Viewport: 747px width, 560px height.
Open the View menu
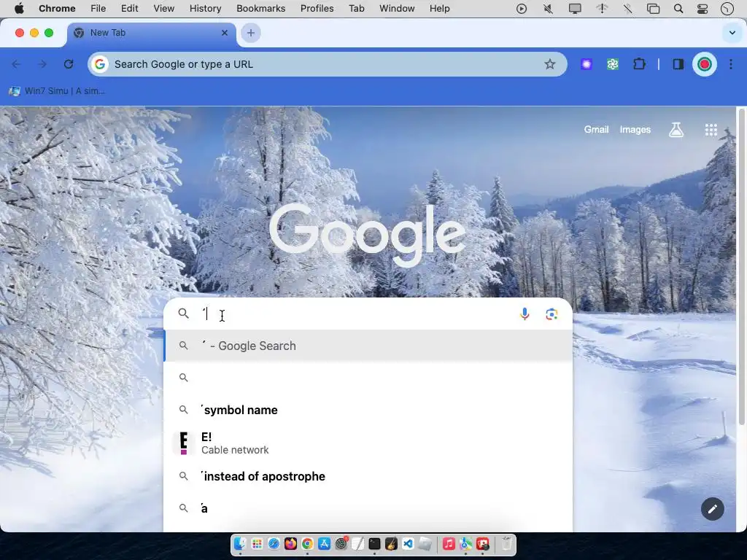coord(163,9)
